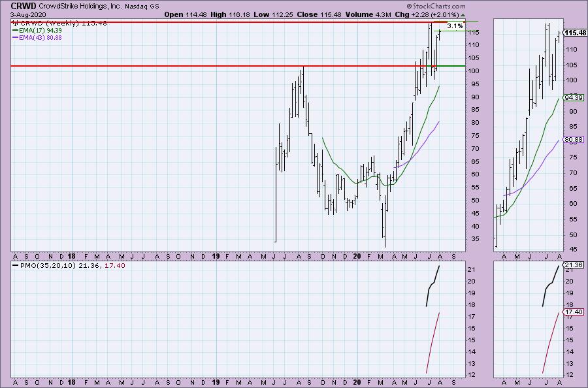Click the black PMO line in the main PMO panel

tap(433, 285)
